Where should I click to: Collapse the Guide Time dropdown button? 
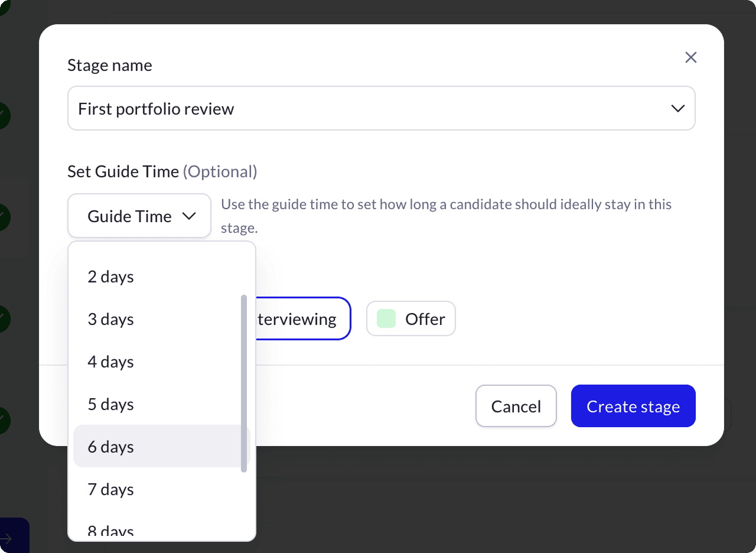(x=139, y=216)
